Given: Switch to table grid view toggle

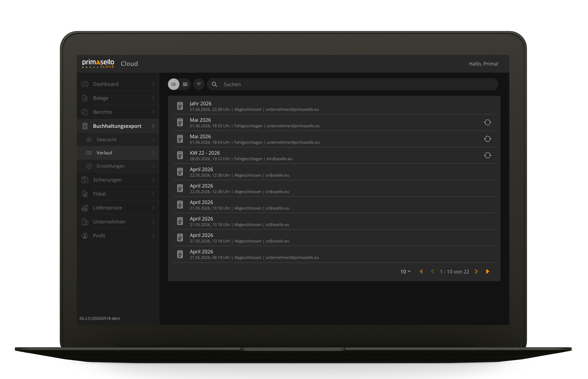Looking at the screenshot, I should coord(185,84).
